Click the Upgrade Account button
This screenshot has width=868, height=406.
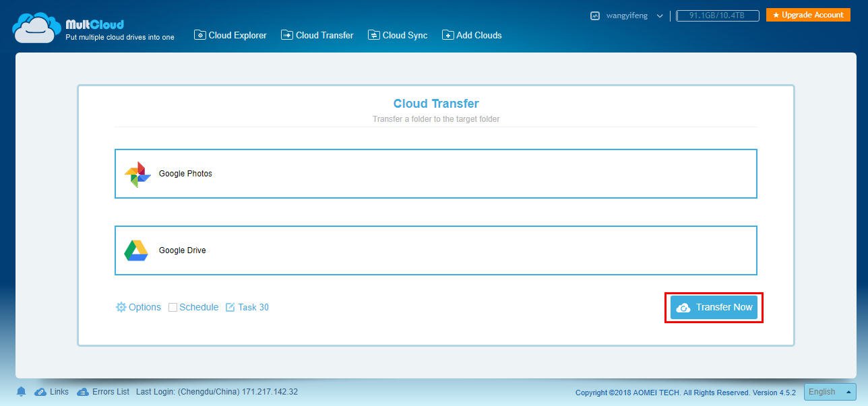808,15
